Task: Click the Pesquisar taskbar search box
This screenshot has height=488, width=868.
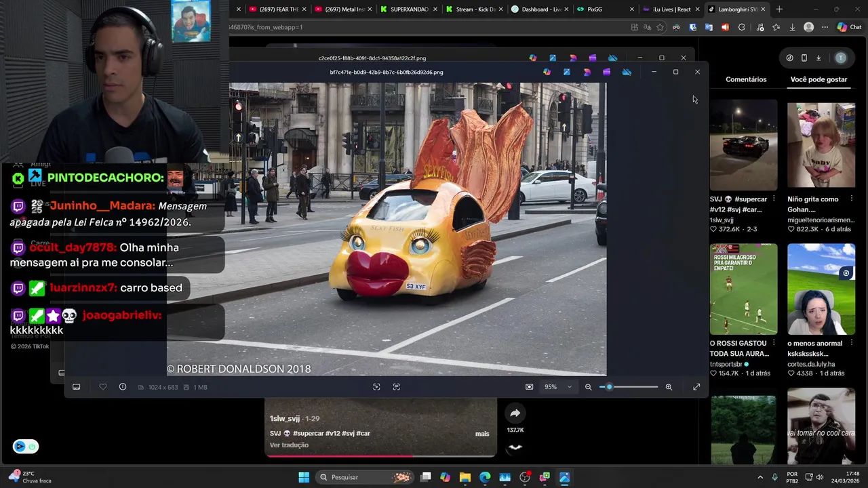Action: (365, 477)
